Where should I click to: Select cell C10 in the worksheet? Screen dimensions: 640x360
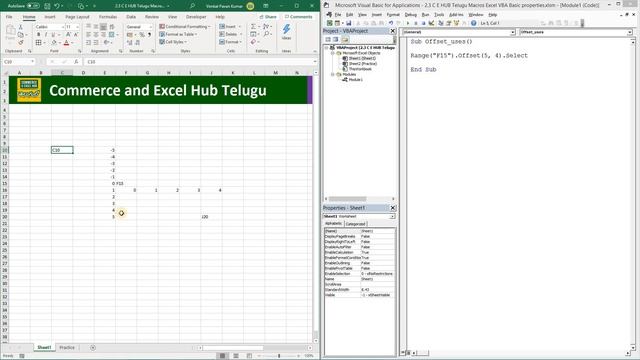(x=62, y=150)
